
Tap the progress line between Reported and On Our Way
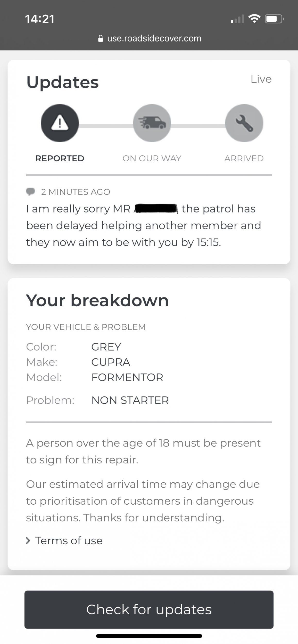(x=106, y=126)
